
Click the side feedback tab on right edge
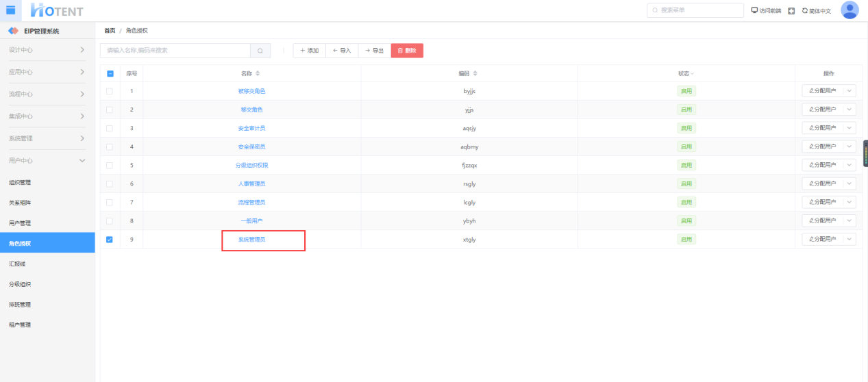pyautogui.click(x=865, y=154)
